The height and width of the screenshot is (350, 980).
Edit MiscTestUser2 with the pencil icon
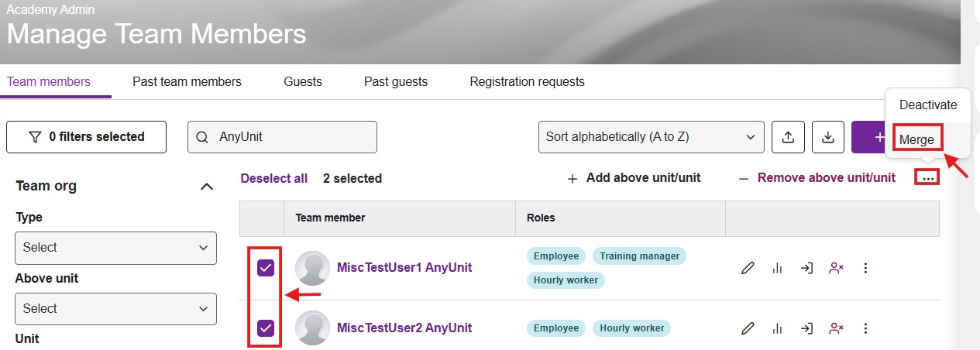748,328
